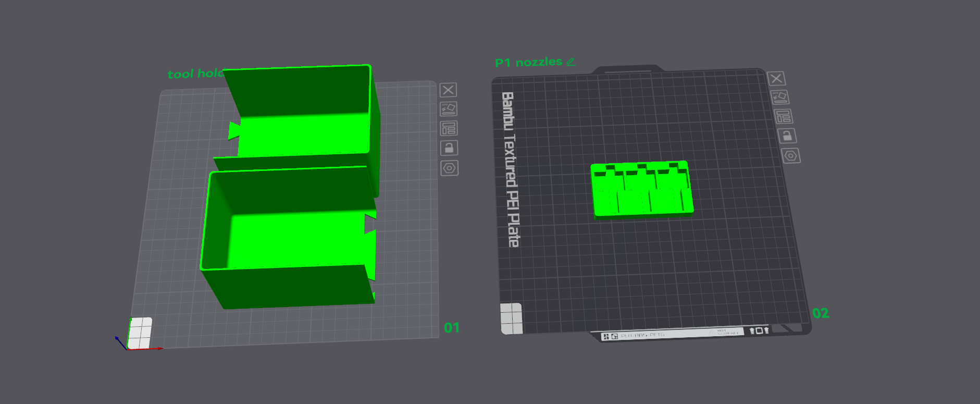Click the P1 nozzles plate label

tap(528, 63)
